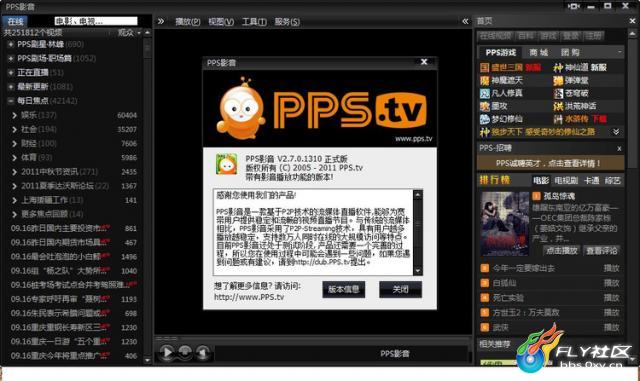The height and width of the screenshot is (381, 640).
Task: Click the 关闭 button in dialog
Action: [x=400, y=290]
